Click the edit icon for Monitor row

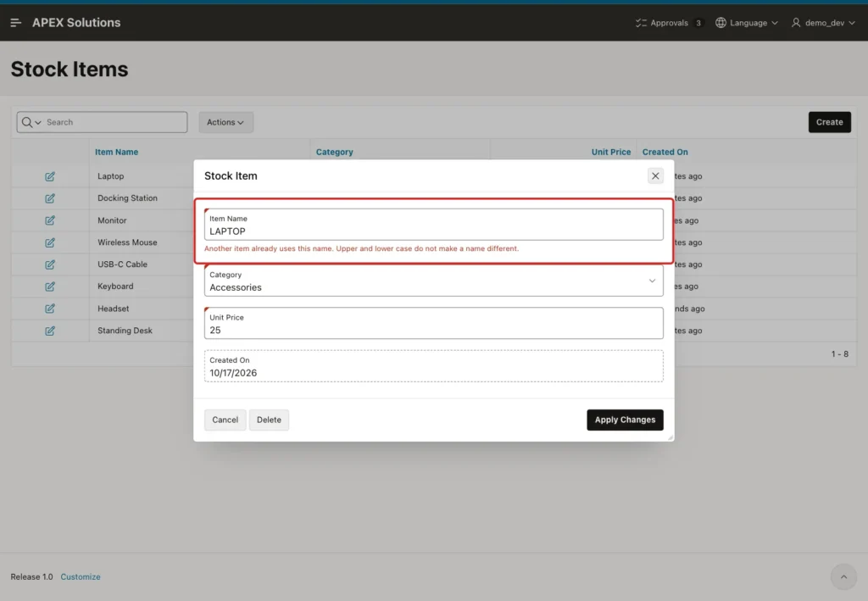[50, 220]
